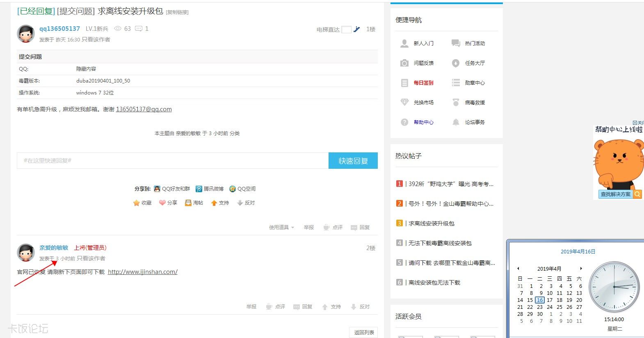Select date 16 in the calendar
This screenshot has width=644, height=338.
[540, 300]
